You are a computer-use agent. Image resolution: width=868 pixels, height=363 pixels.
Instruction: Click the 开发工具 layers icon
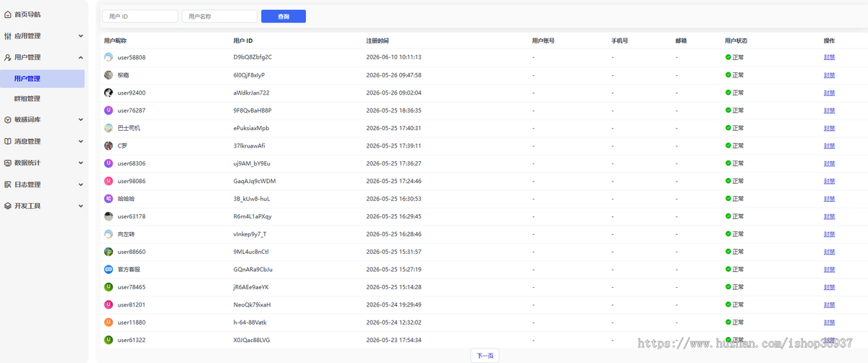[8, 205]
